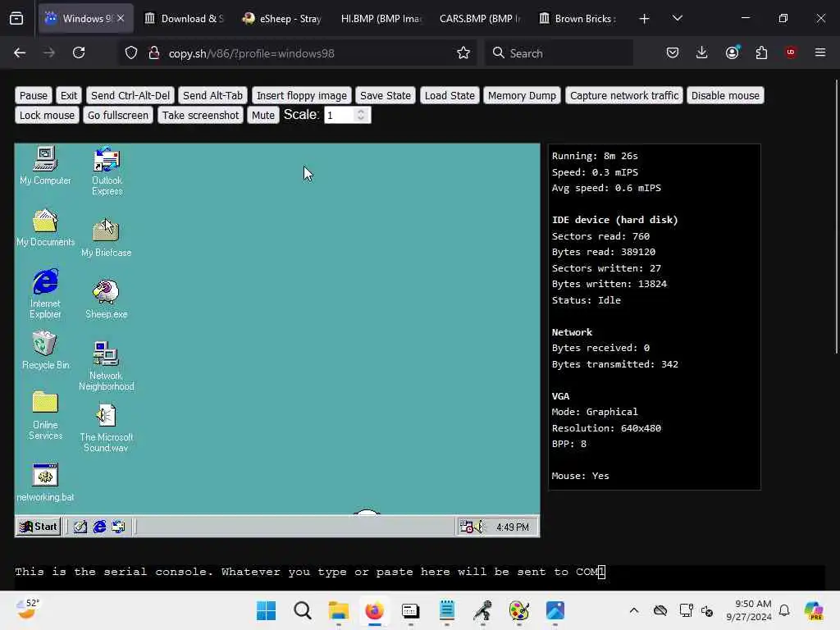Go back in browser history

click(x=20, y=53)
